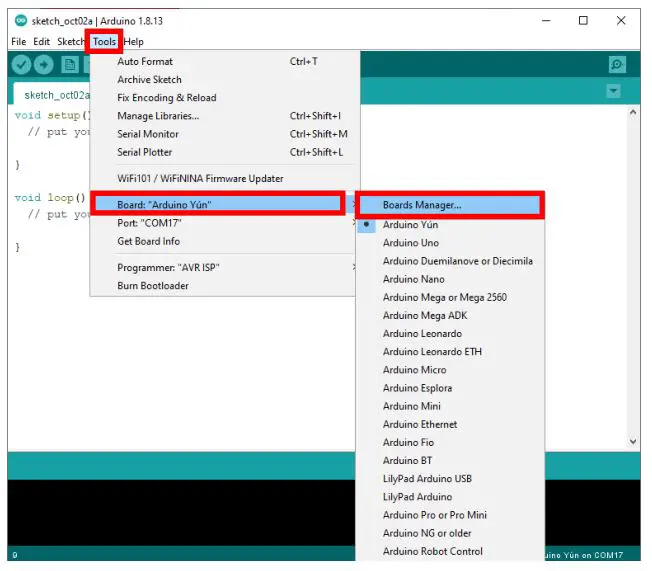
Task: Click the Verify checkmark toolbar icon
Action: tap(21, 64)
